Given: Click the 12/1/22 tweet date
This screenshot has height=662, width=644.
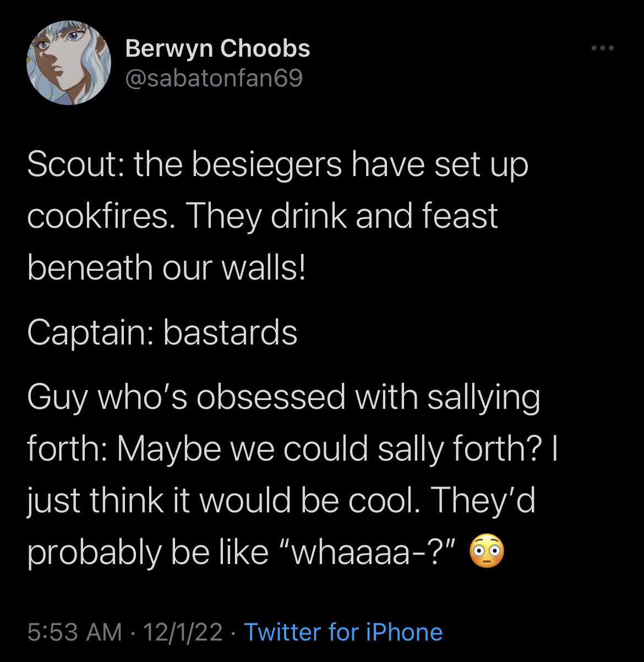Looking at the screenshot, I should click(x=183, y=632).
